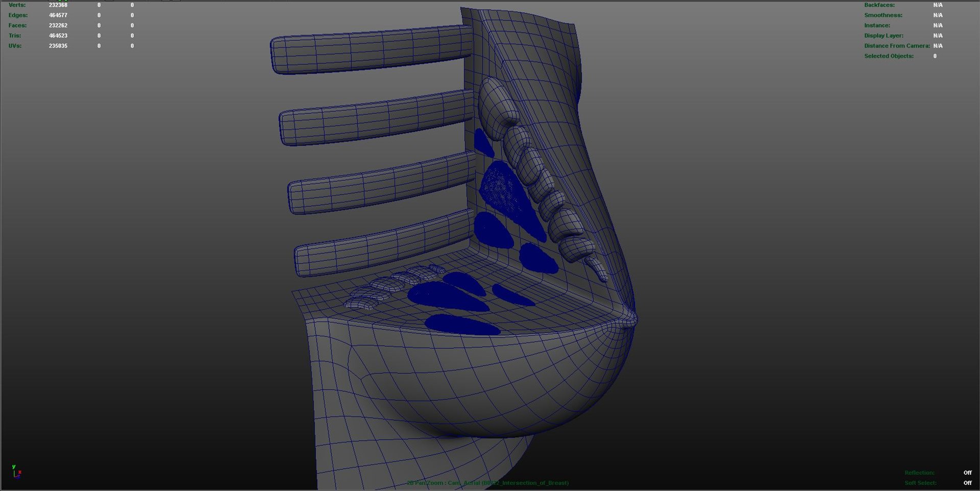Click the Selected Objects value 0

pos(935,56)
